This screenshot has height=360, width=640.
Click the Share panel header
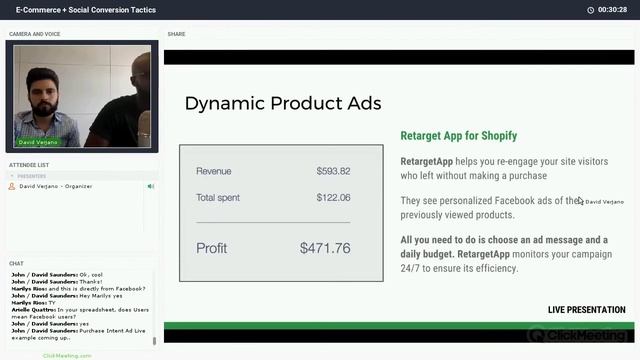176,34
